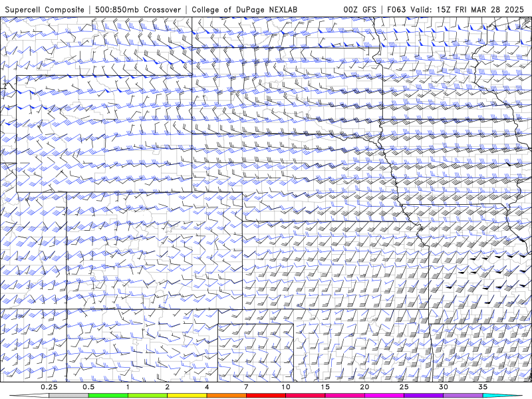Click the legend value '30'
Screen dimensions: 532x399
click(444, 387)
